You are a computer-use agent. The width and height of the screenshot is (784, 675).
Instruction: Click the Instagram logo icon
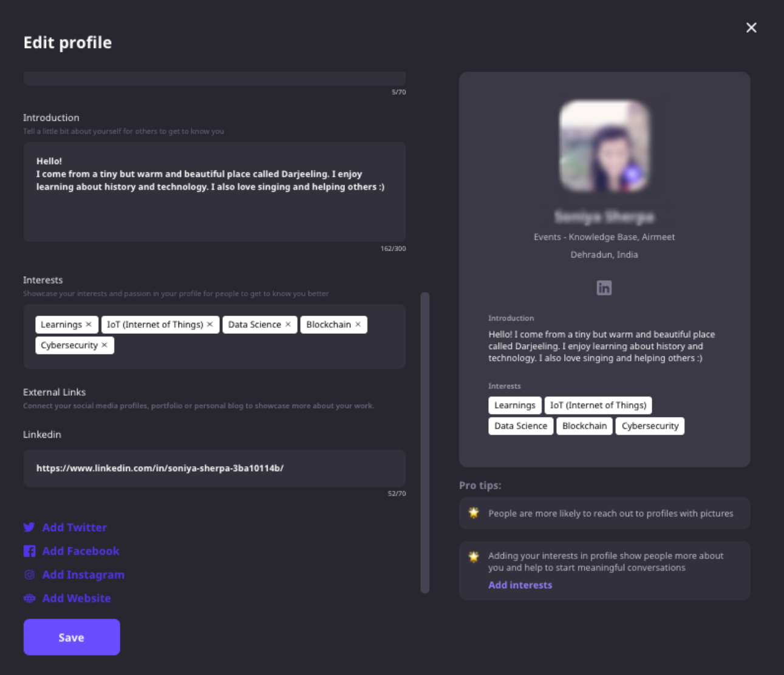(x=29, y=574)
